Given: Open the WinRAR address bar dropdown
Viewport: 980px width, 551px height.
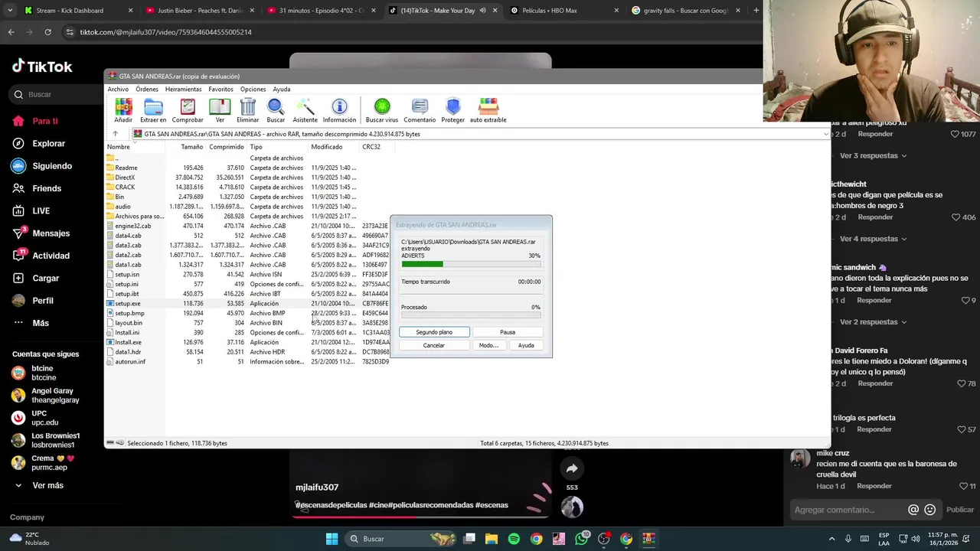Looking at the screenshot, I should (x=825, y=134).
